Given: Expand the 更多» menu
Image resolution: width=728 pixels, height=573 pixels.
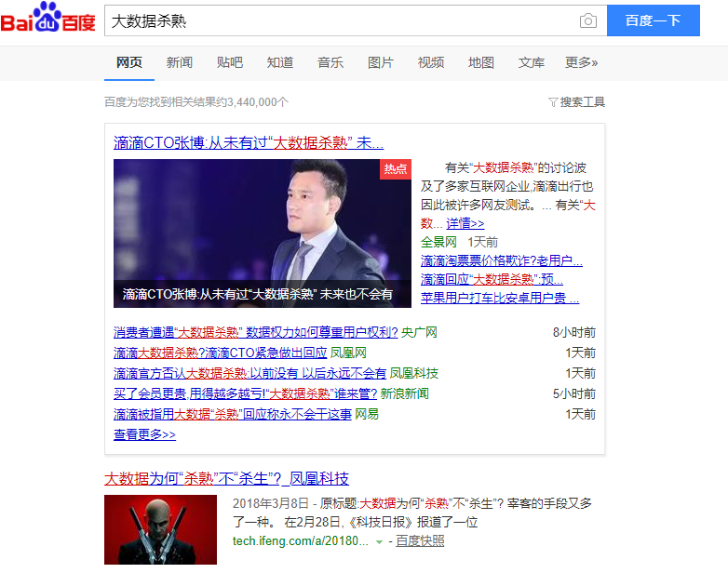Looking at the screenshot, I should (x=581, y=62).
